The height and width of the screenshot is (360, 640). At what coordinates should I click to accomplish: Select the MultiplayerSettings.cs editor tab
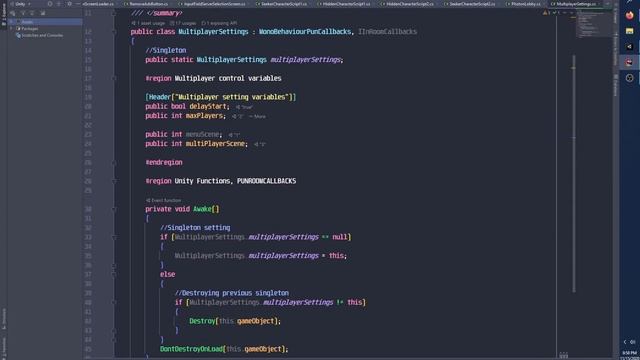(x=575, y=4)
